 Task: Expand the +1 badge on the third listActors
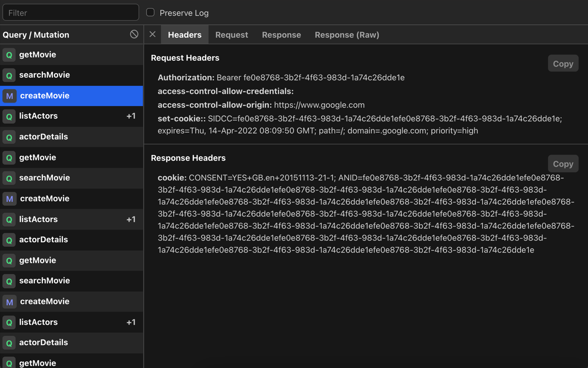click(131, 322)
